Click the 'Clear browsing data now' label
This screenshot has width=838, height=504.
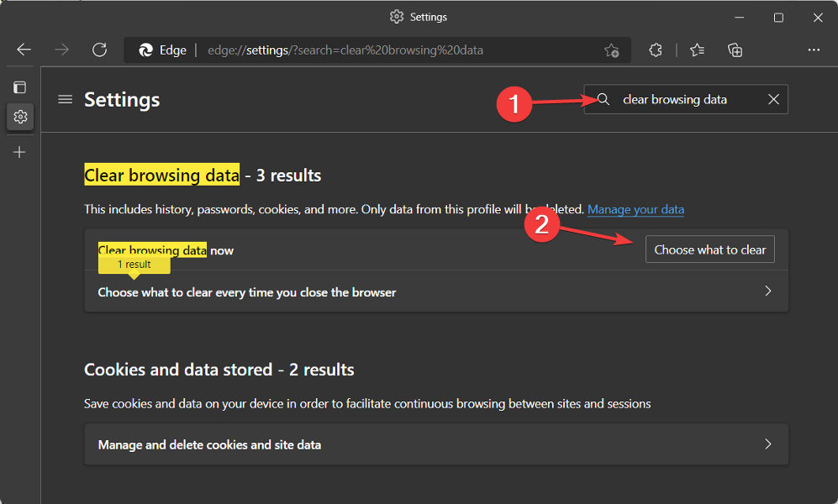(166, 250)
